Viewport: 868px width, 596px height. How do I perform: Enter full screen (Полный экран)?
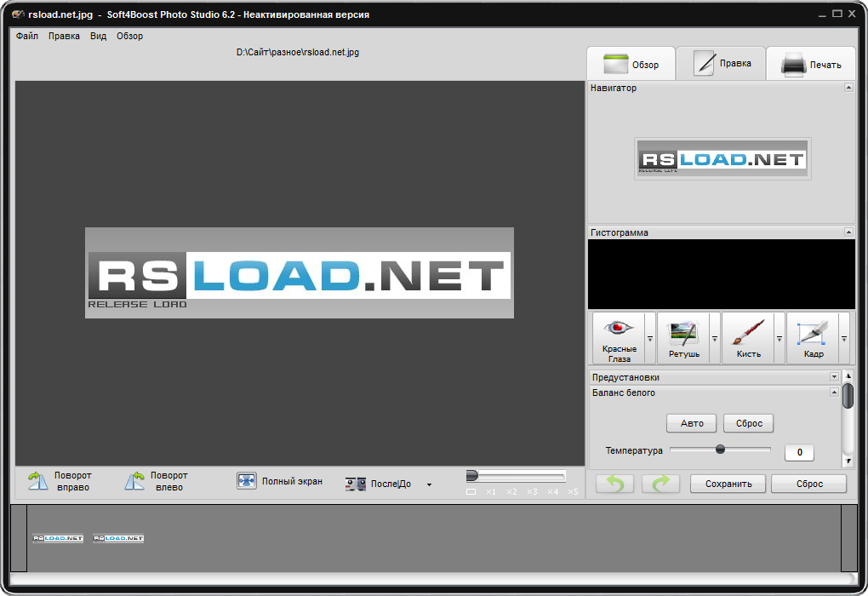coord(279,481)
